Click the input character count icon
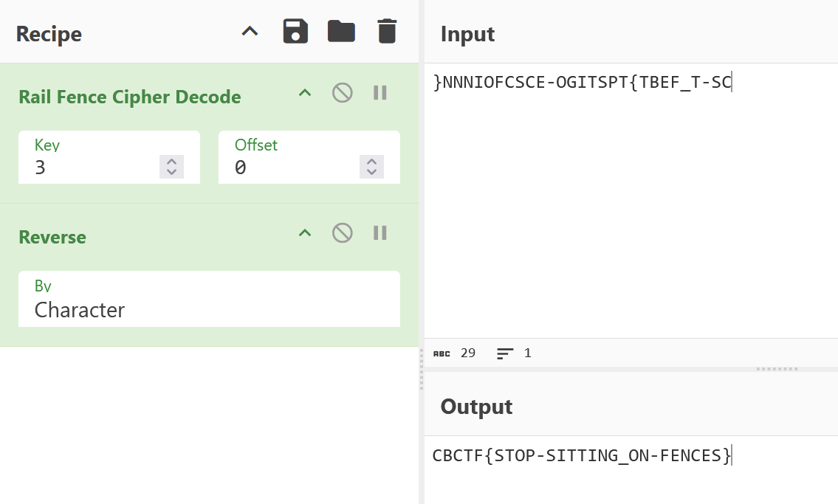838x504 pixels. click(x=442, y=353)
